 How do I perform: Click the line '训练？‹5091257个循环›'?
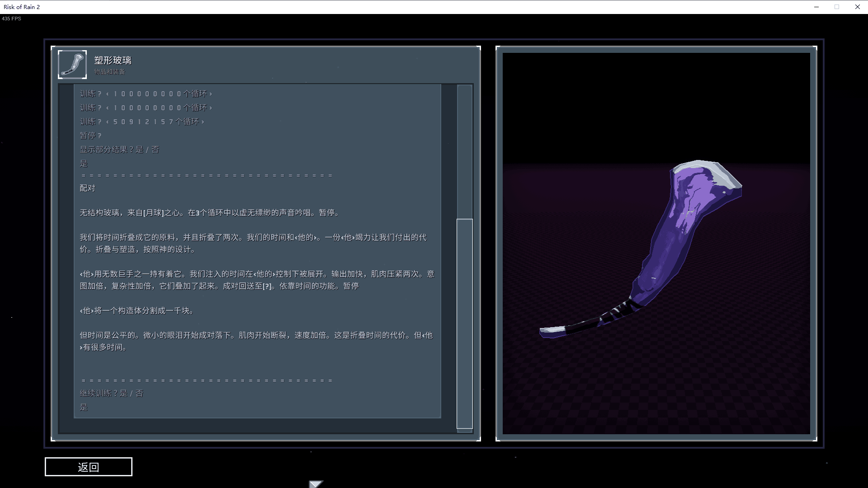pos(142,122)
